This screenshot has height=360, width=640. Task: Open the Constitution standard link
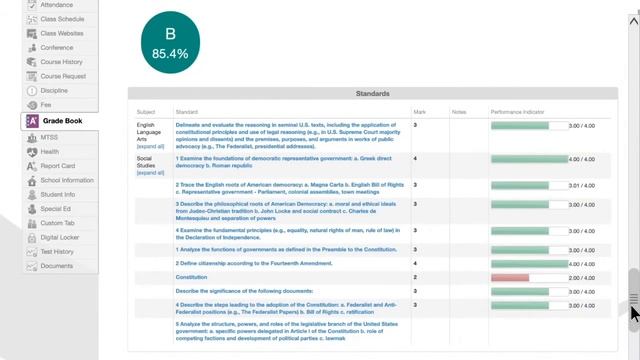click(191, 277)
